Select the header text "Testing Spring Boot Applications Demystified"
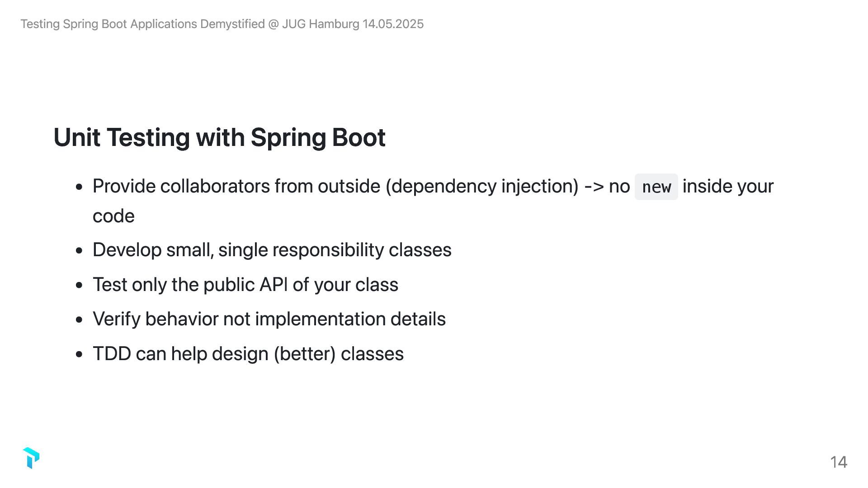Screen dimensions: 868x488 [142, 24]
